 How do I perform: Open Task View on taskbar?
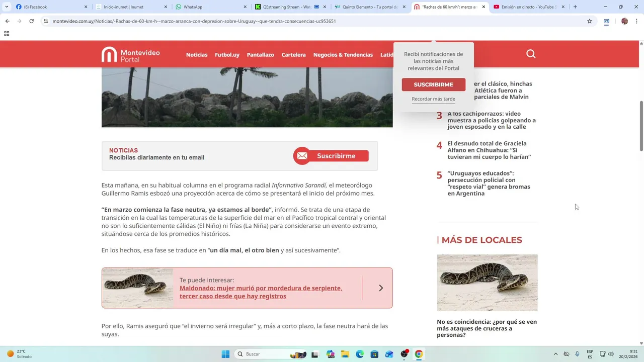click(314, 354)
